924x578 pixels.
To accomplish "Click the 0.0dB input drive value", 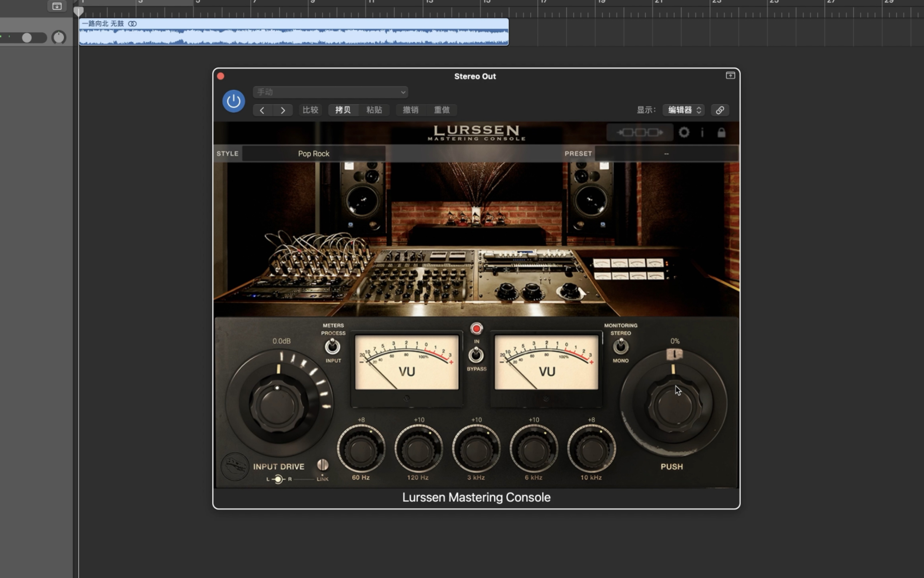I will 281,341.
